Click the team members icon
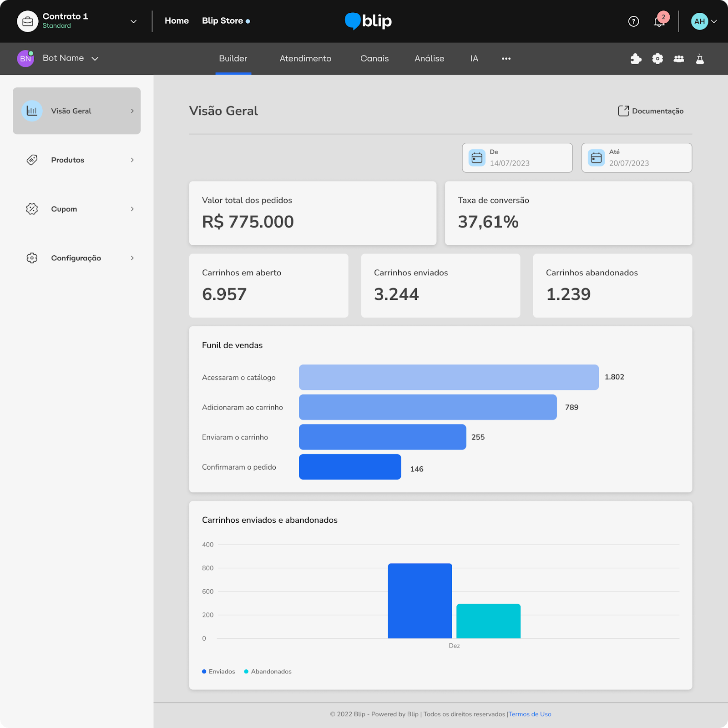 click(678, 59)
